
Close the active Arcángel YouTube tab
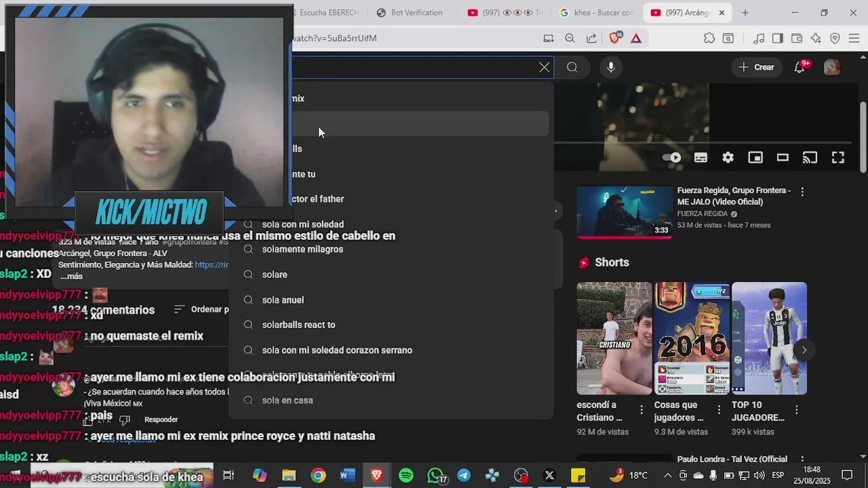point(722,12)
